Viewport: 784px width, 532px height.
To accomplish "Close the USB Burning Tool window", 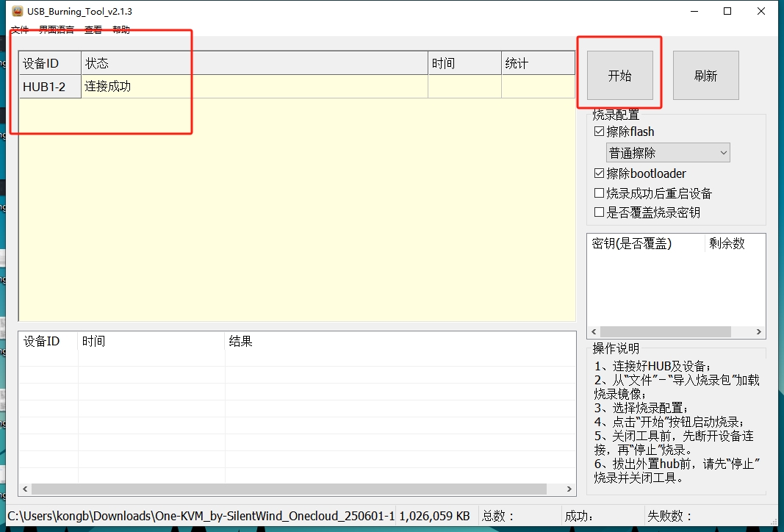I will (x=761, y=11).
